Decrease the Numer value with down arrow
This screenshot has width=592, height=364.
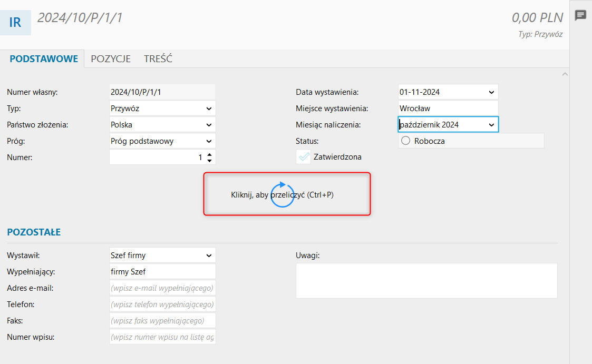coord(209,161)
